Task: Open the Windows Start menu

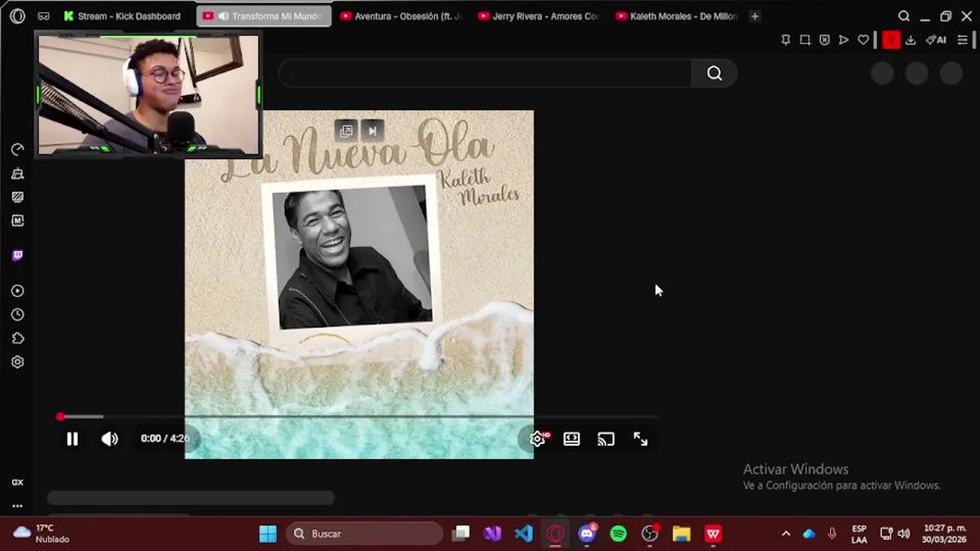Action: [268, 533]
